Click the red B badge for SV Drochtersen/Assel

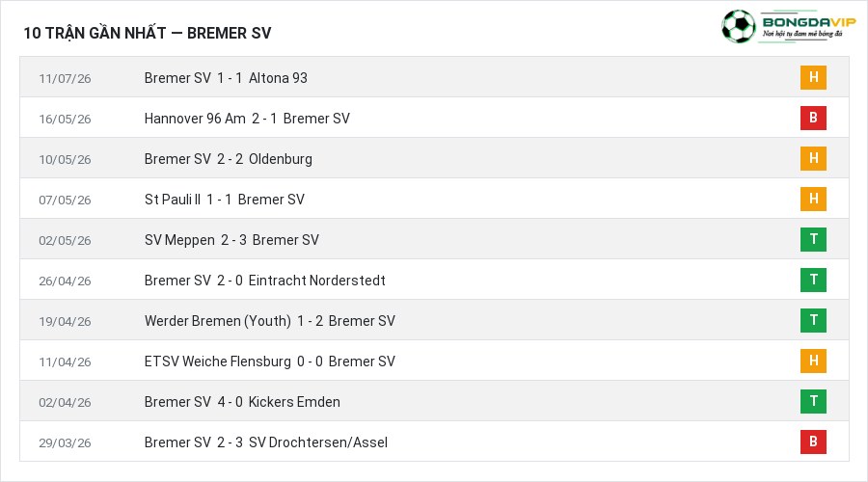coord(813,442)
